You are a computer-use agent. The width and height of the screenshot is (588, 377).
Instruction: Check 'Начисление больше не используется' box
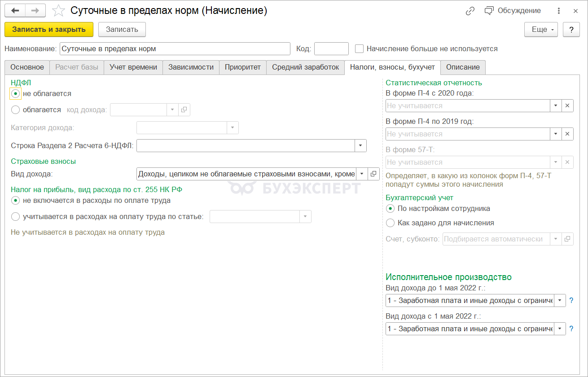(x=359, y=48)
